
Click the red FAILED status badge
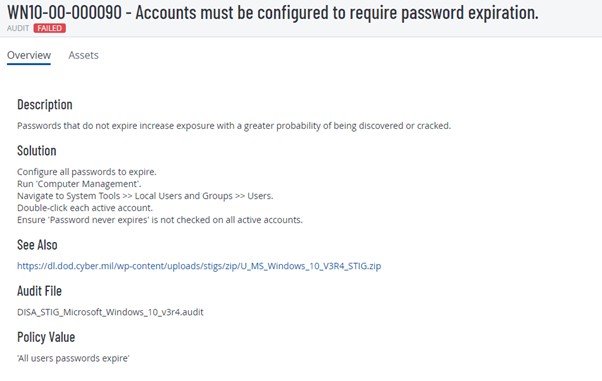point(50,28)
